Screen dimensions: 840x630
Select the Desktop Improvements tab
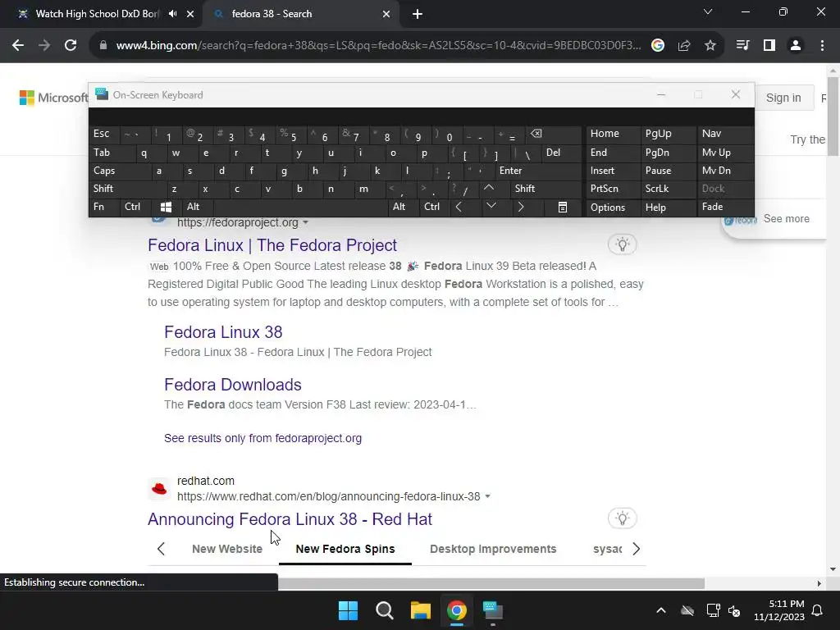[493, 549]
